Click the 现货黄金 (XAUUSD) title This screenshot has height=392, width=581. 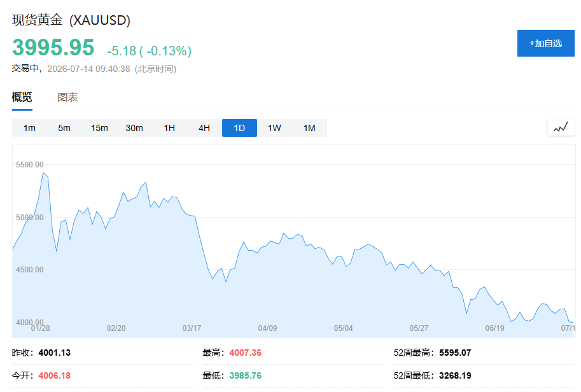click(71, 20)
